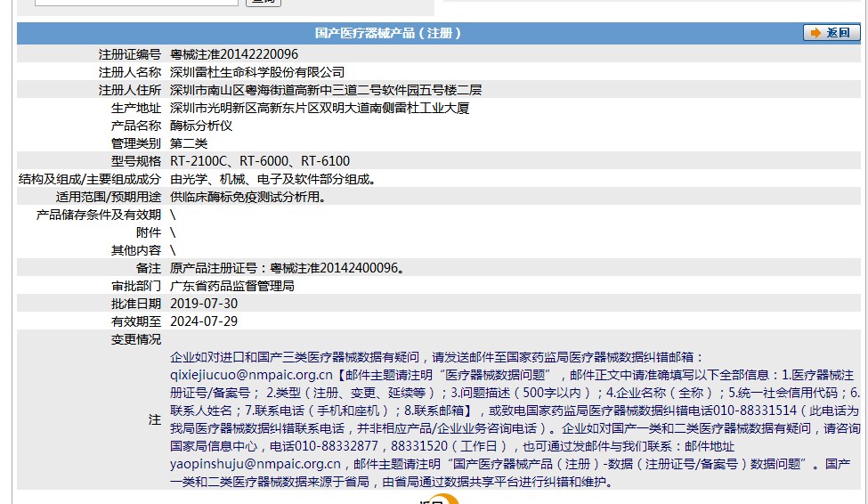Click phone number 010-88332877 in notice
The height and width of the screenshot is (504, 868).
click(336, 446)
